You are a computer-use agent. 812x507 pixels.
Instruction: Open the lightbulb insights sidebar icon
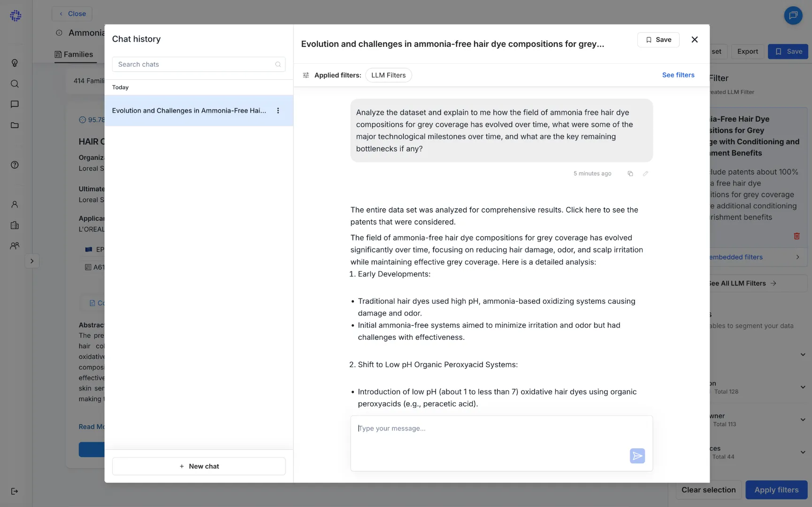coord(15,63)
